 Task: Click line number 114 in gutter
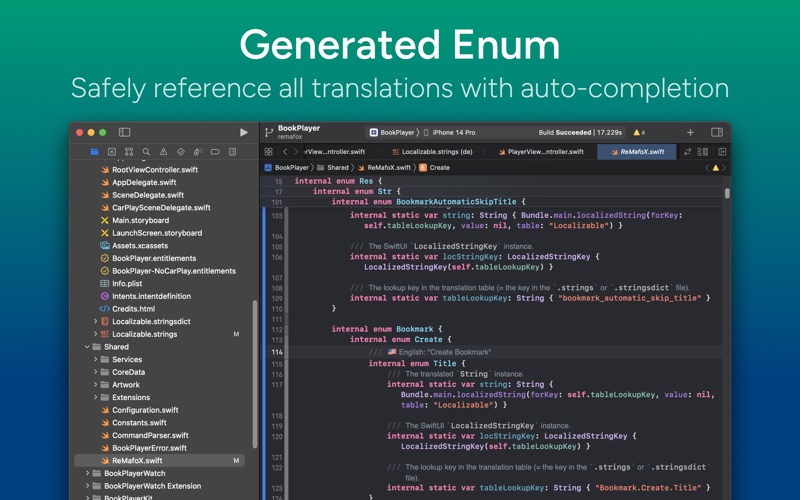pyautogui.click(x=277, y=352)
